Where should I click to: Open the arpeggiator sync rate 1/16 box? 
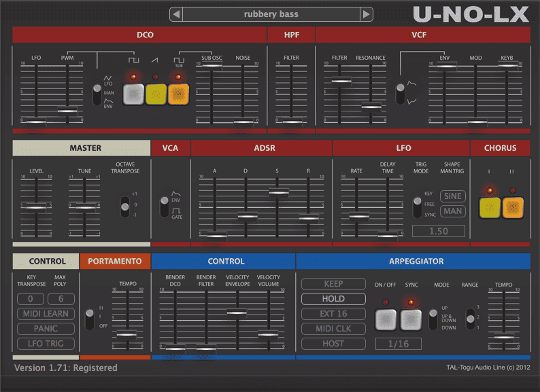[399, 344]
